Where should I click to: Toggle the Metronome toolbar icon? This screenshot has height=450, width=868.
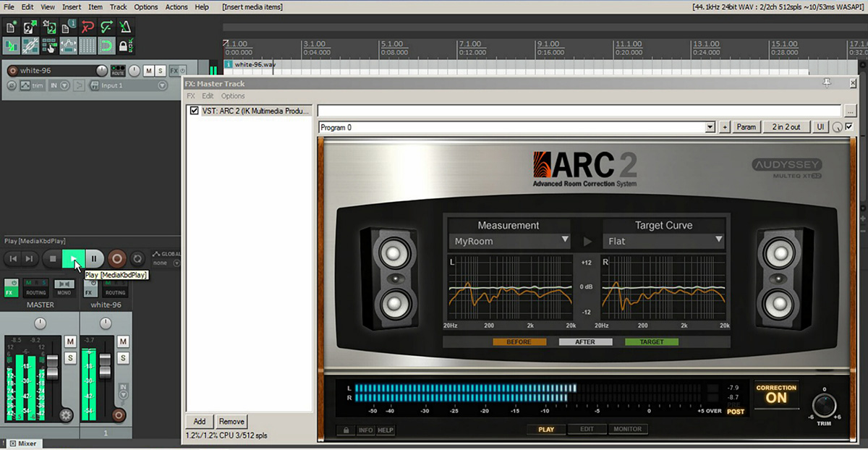pyautogui.click(x=126, y=28)
